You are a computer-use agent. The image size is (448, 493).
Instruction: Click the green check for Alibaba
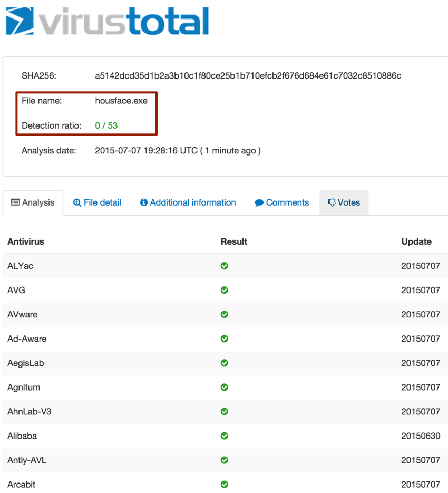225,436
